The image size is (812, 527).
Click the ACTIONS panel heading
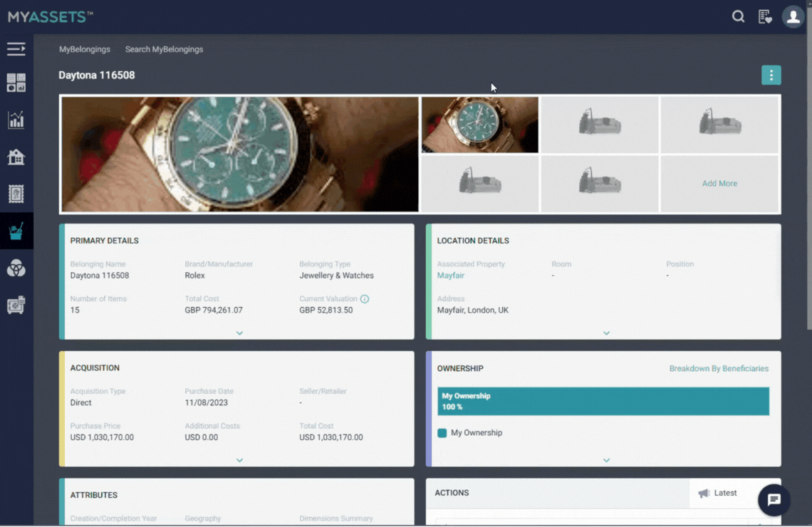point(452,493)
